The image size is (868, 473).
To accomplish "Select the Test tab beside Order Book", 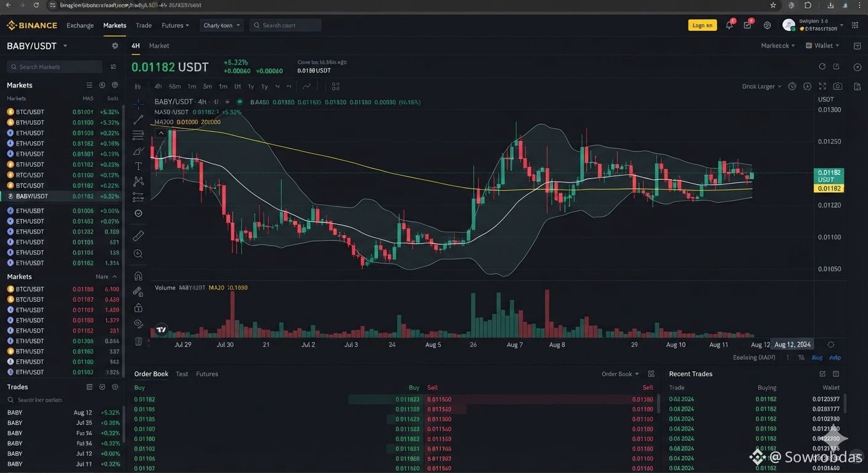I will (182, 374).
